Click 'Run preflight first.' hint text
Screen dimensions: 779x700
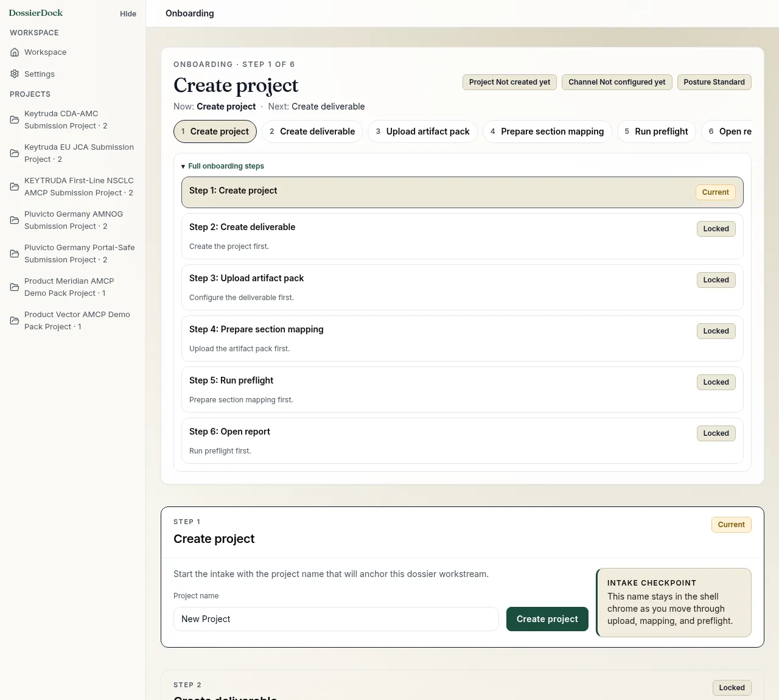click(x=220, y=451)
